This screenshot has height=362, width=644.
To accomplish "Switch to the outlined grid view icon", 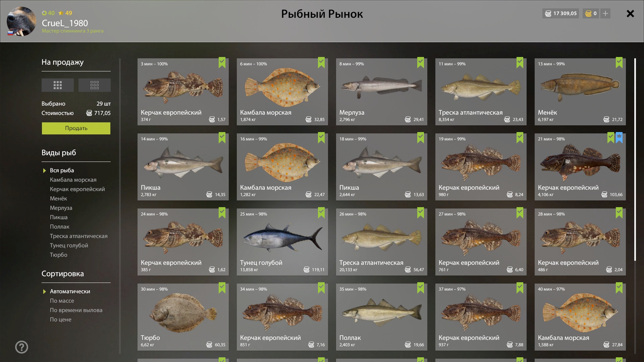I will [95, 85].
